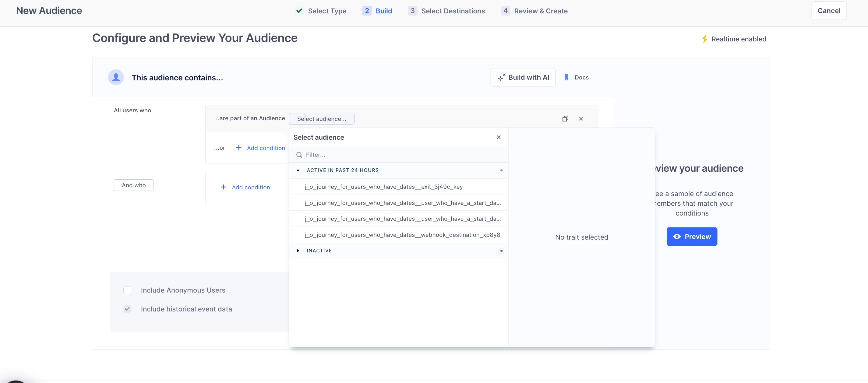This screenshot has width=868, height=383.
Task: Click the New Audience page title
Action: (49, 11)
